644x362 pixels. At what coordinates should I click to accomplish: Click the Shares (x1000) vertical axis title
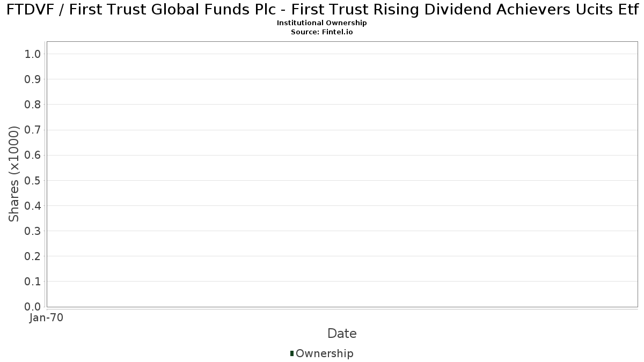[x=14, y=174]
